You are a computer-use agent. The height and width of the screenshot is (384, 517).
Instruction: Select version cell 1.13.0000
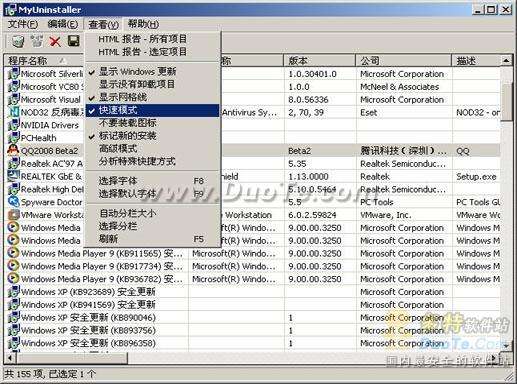point(320,176)
